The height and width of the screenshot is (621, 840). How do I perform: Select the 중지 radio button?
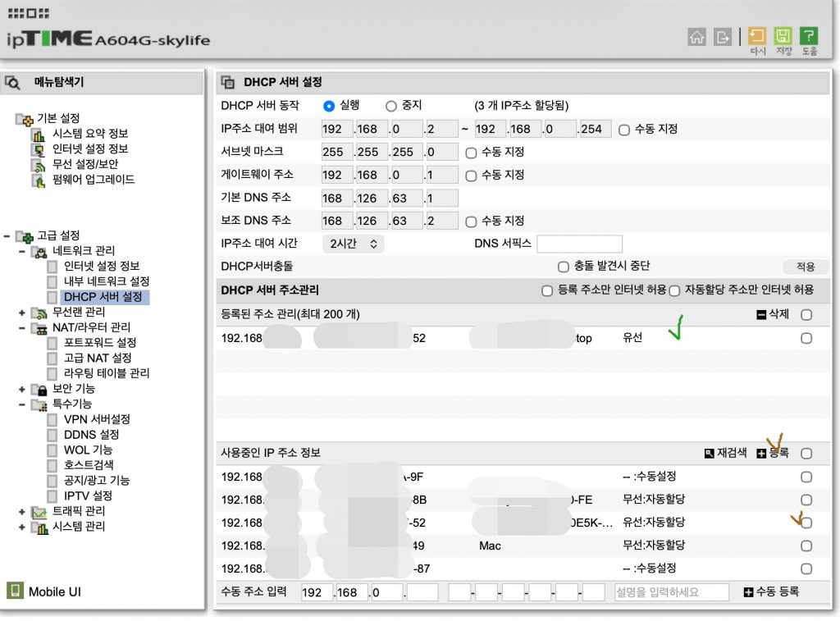391,106
